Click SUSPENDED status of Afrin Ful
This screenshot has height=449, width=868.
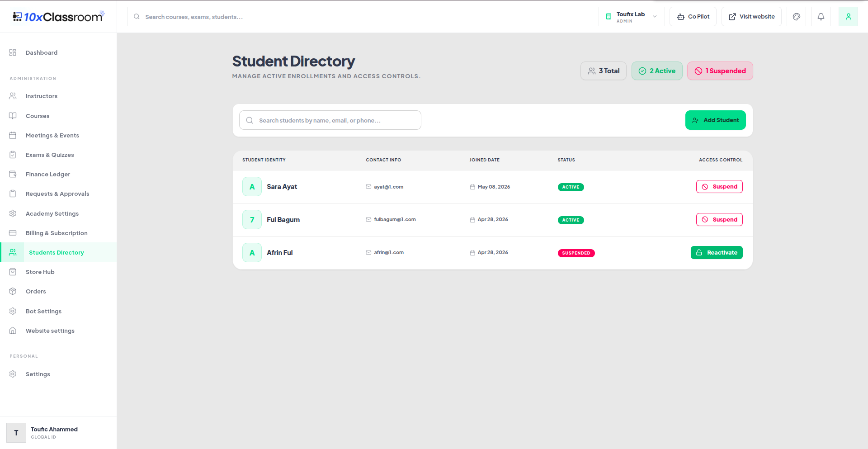pyautogui.click(x=576, y=253)
